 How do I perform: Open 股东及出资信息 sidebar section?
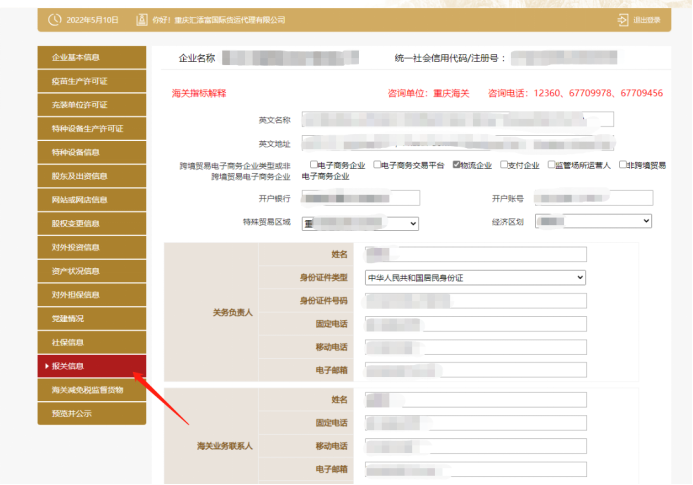[x=92, y=176]
